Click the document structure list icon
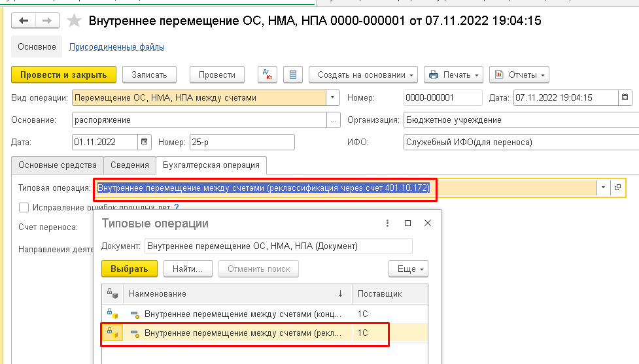The height and width of the screenshot is (364, 639). (x=292, y=74)
